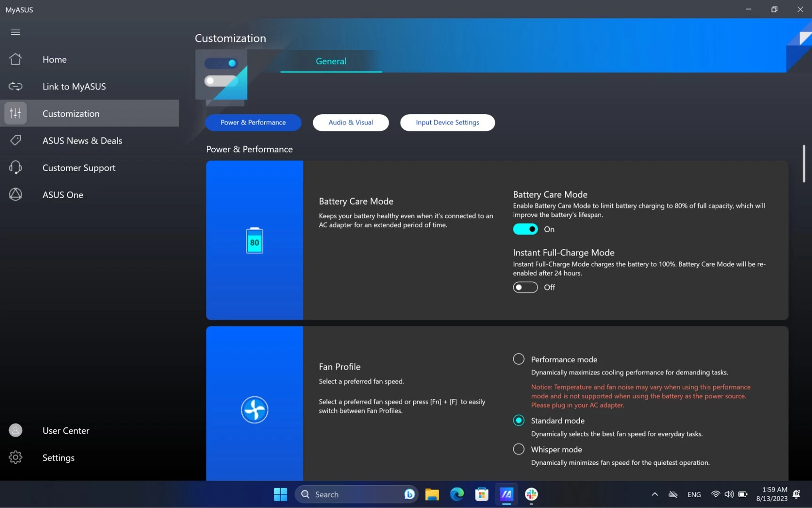
Task: Show hidden icons in system tray
Action: (x=654, y=494)
